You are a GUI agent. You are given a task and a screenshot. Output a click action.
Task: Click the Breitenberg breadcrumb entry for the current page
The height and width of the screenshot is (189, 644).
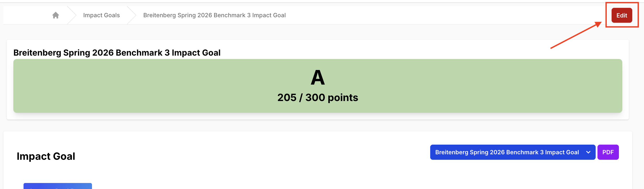[214, 15]
